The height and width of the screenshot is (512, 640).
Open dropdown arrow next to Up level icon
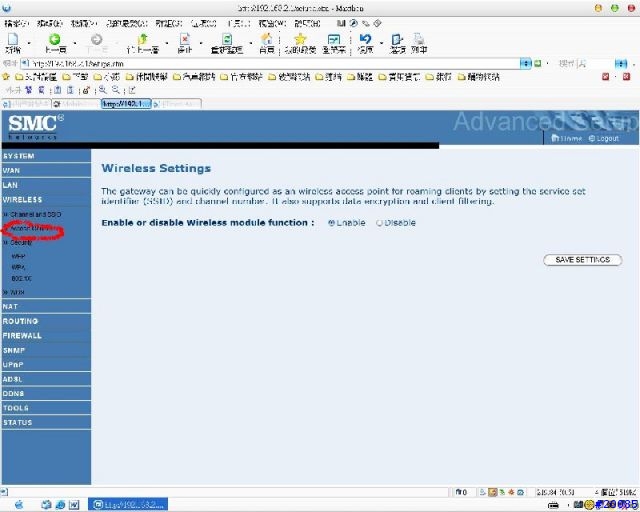click(x=167, y=43)
